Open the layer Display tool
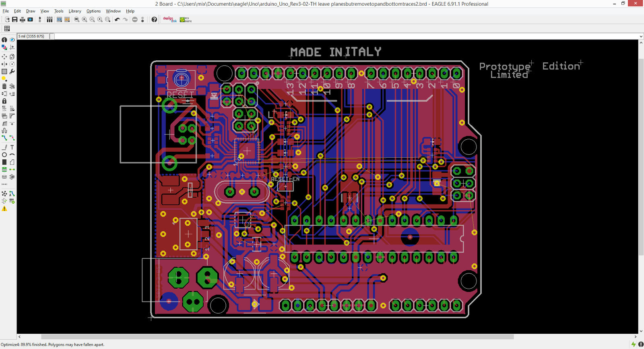 4,47
